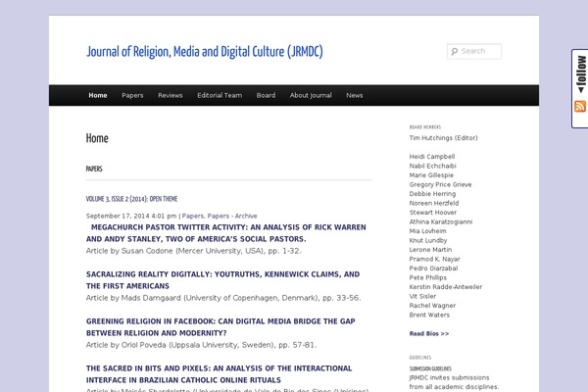This screenshot has height=392, width=588.
Task: Click the Read Bios >> link
Action: [429, 333]
